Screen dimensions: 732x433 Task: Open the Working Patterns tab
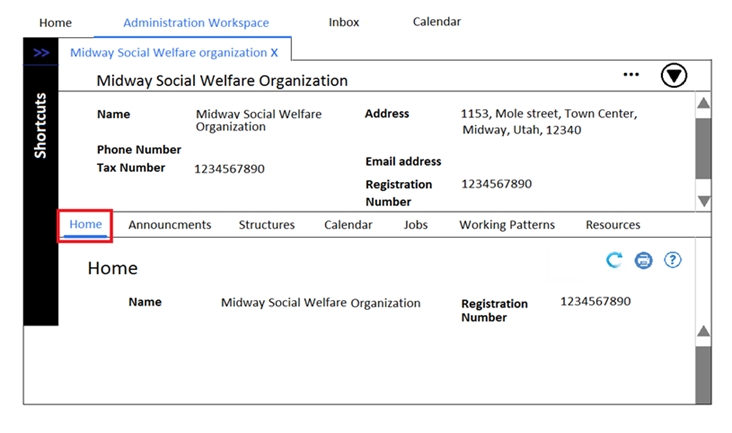[507, 225]
